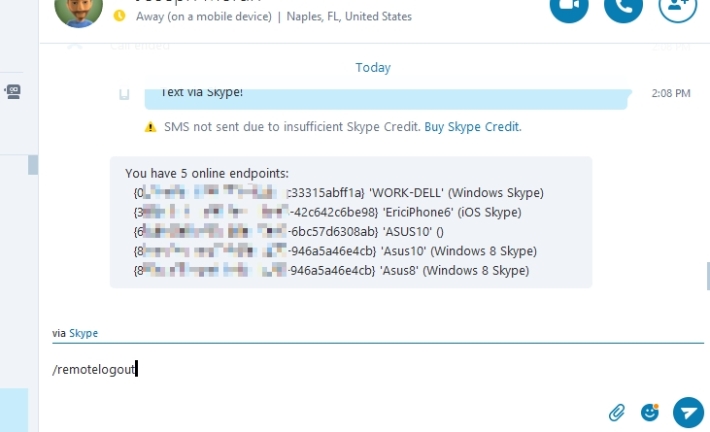Select the 'EriciPhone6' endpoint line
This screenshot has height=432, width=710.
click(x=327, y=212)
